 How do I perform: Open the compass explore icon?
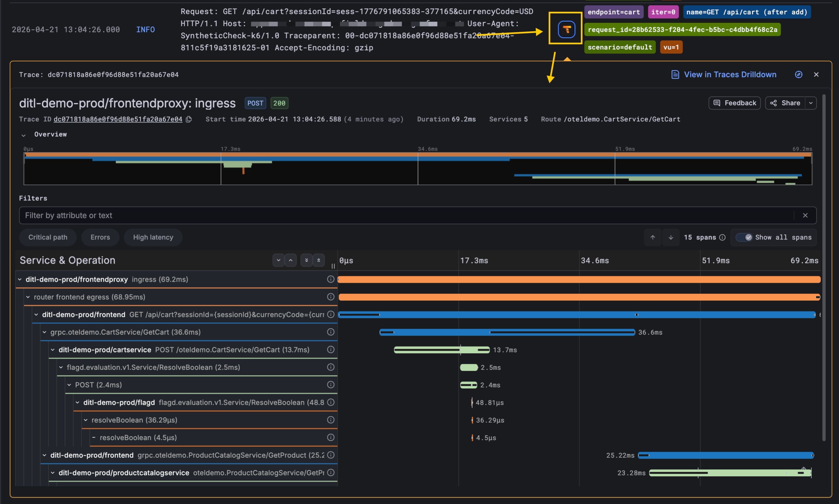(799, 74)
